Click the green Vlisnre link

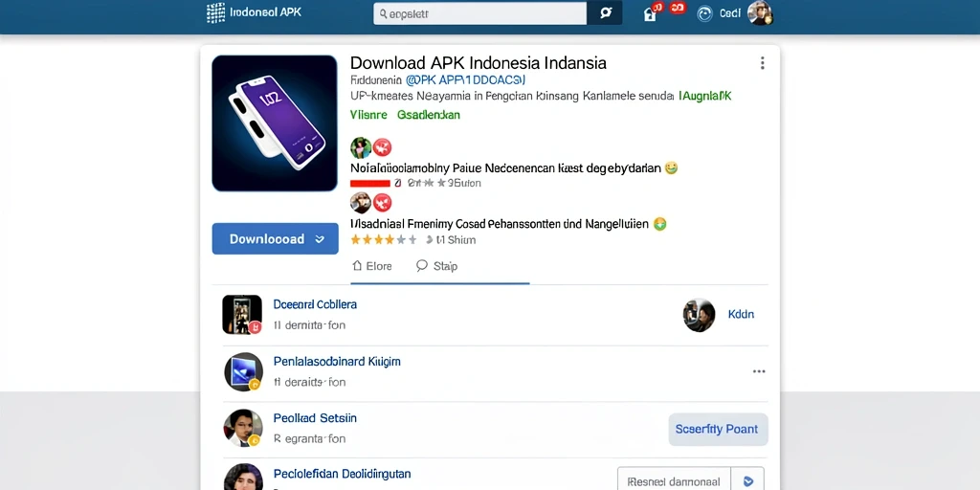point(368,115)
